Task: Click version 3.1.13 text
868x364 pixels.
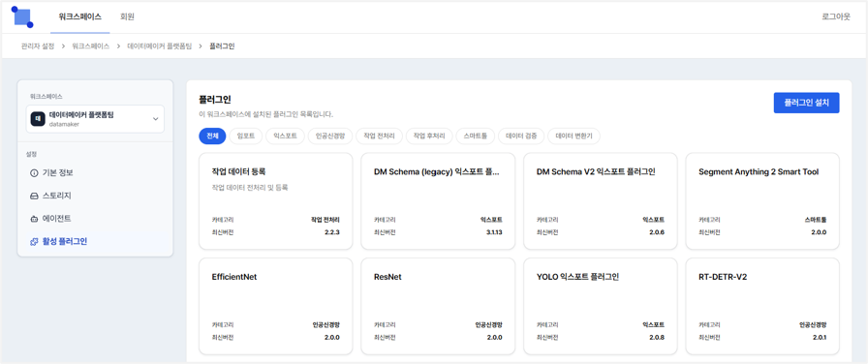Action: tap(493, 232)
